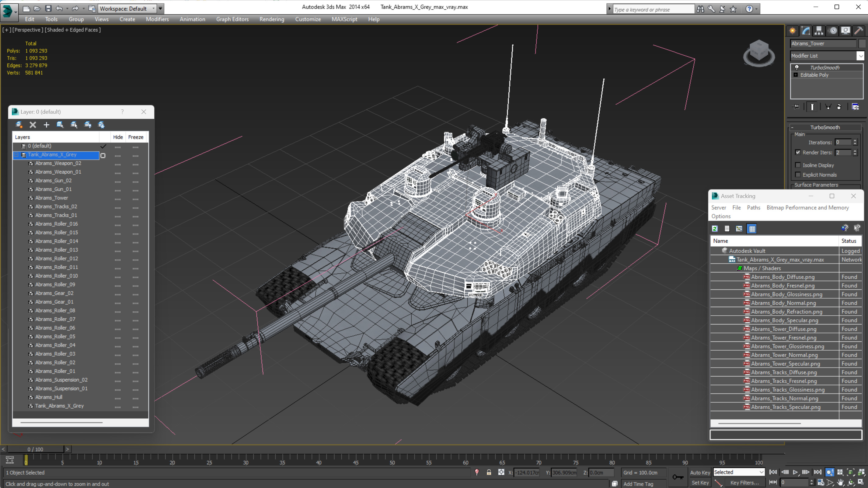Click the Set Keys large key icon
Image resolution: width=868 pixels, height=488 pixels.
[678, 477]
